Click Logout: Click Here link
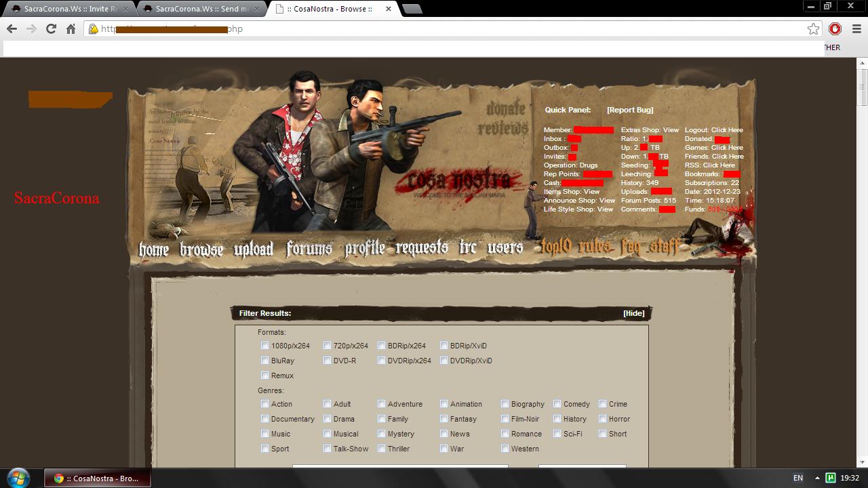Screen dimensions: 868x488 714,130
